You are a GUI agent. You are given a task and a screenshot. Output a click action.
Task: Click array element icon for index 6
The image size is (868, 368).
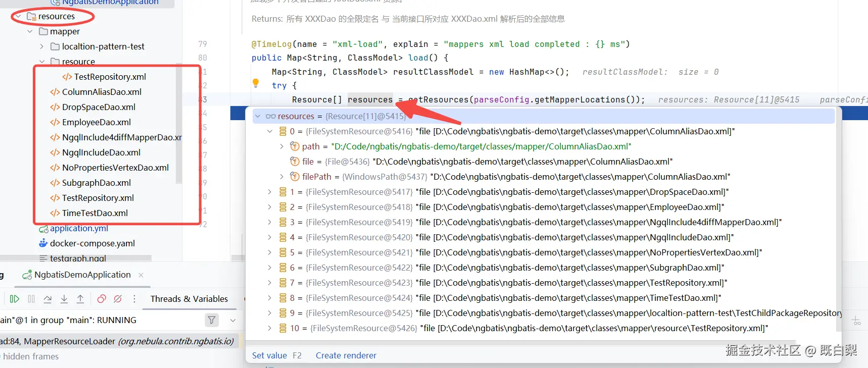point(283,268)
